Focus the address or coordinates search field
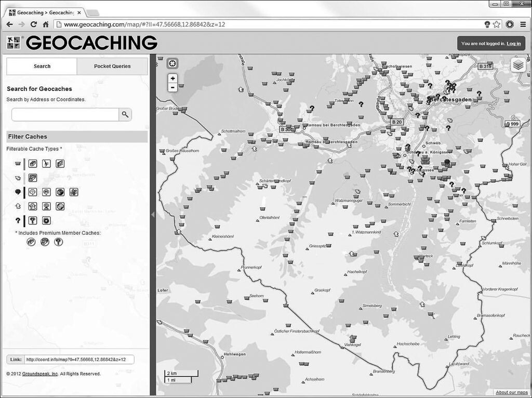 click(65, 115)
